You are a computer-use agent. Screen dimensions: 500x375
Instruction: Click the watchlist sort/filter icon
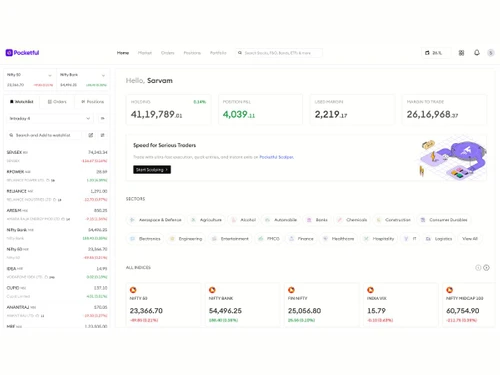point(102,135)
